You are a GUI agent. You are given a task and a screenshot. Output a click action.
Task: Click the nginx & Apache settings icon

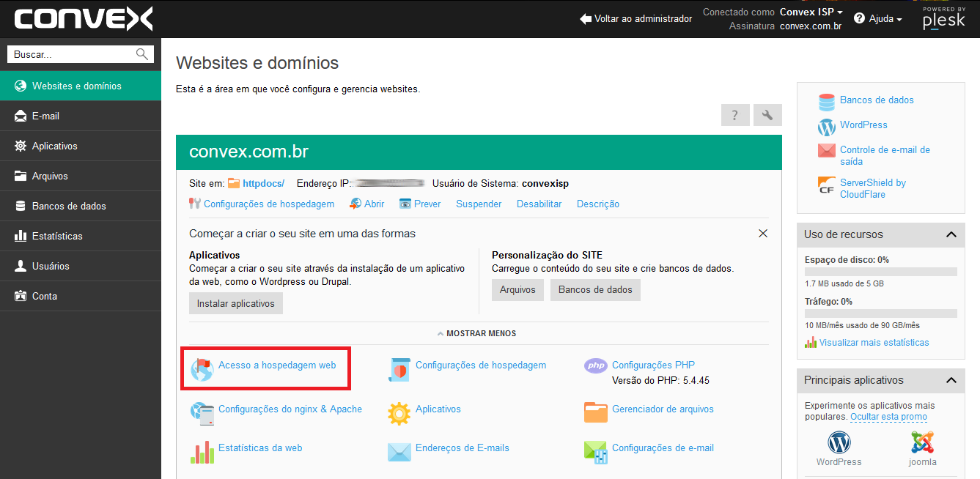point(202,414)
